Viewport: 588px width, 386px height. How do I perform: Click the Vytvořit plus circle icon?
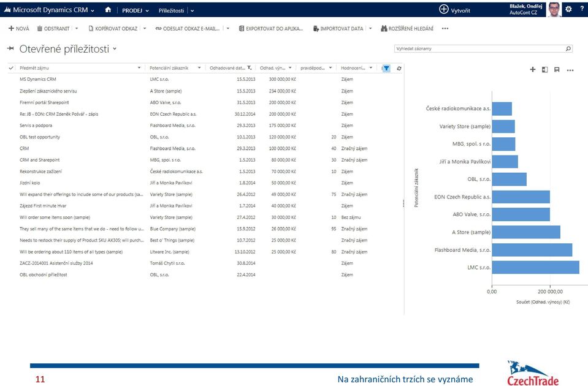[x=444, y=9]
